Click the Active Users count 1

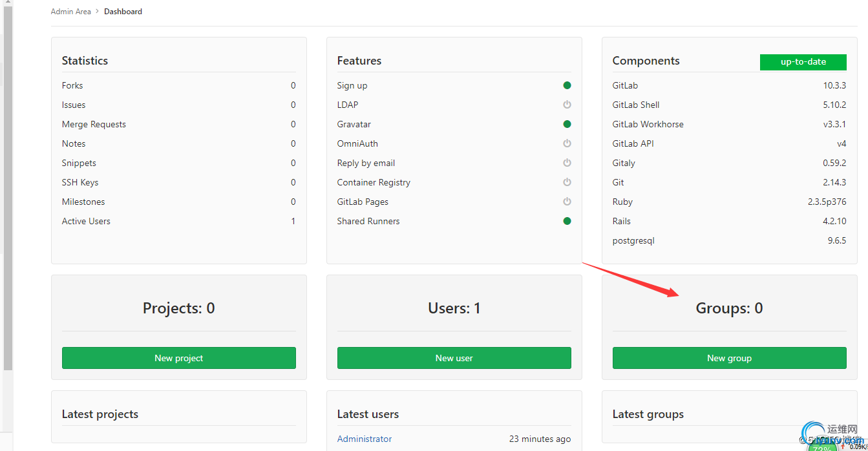[x=293, y=221]
